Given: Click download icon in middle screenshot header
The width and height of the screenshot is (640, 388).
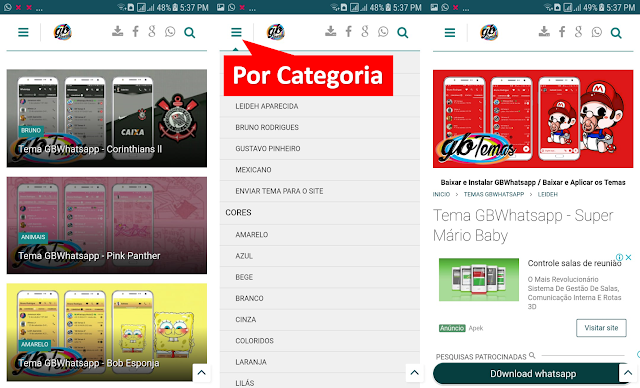Looking at the screenshot, I should coord(331,31).
